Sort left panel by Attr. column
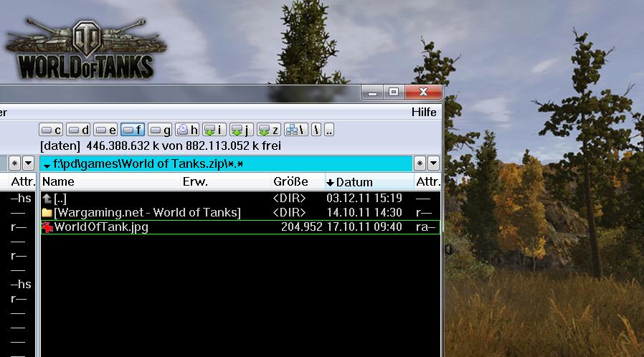The width and height of the screenshot is (644, 357). 22,182
